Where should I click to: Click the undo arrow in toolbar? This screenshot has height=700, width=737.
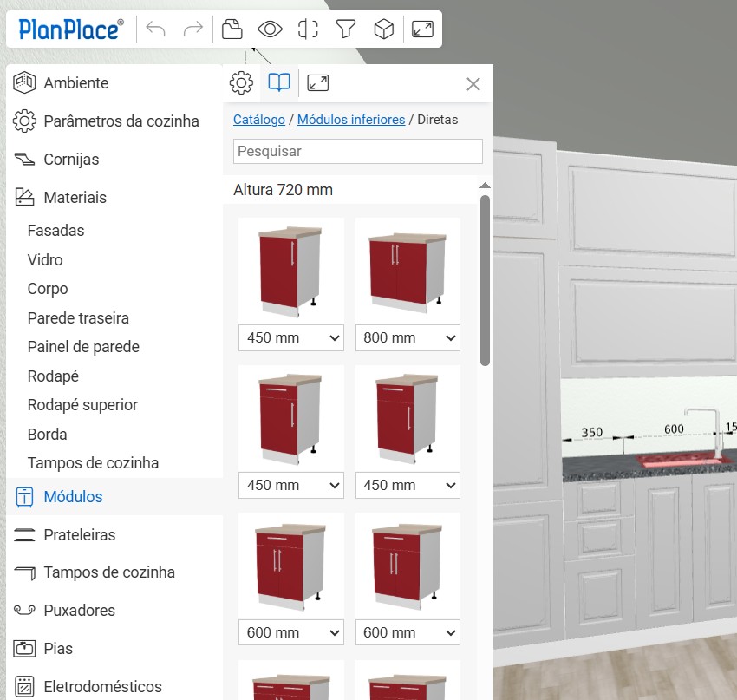156,29
